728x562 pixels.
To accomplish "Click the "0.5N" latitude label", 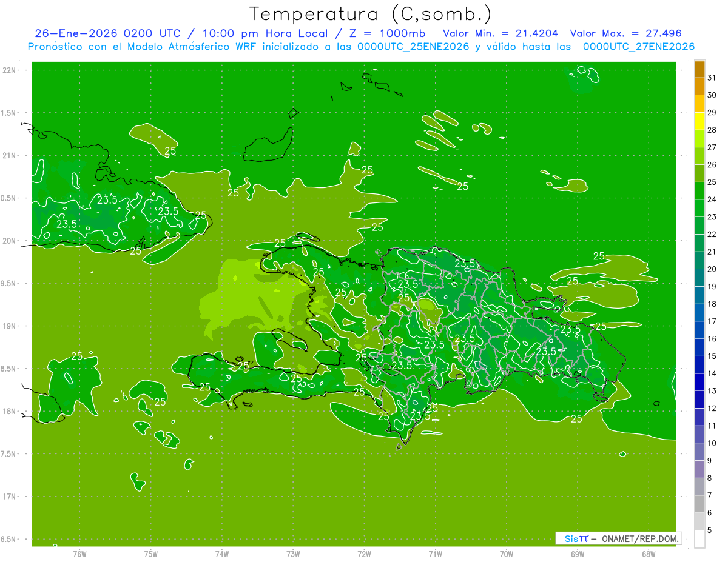I will [x=8, y=198].
